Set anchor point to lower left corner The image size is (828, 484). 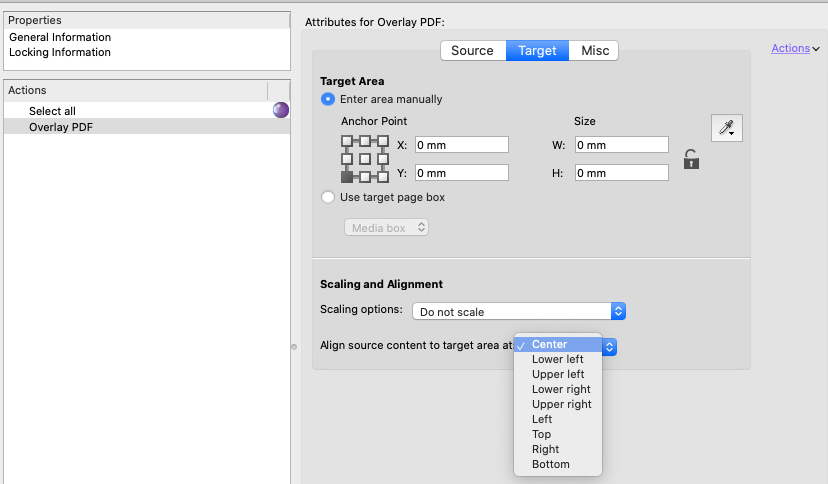point(347,177)
